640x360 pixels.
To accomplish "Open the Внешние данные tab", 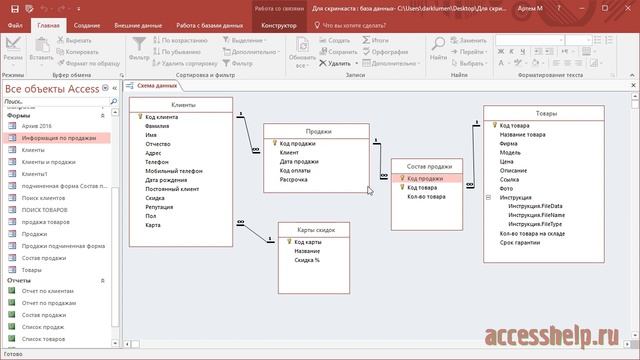I will pos(138,25).
